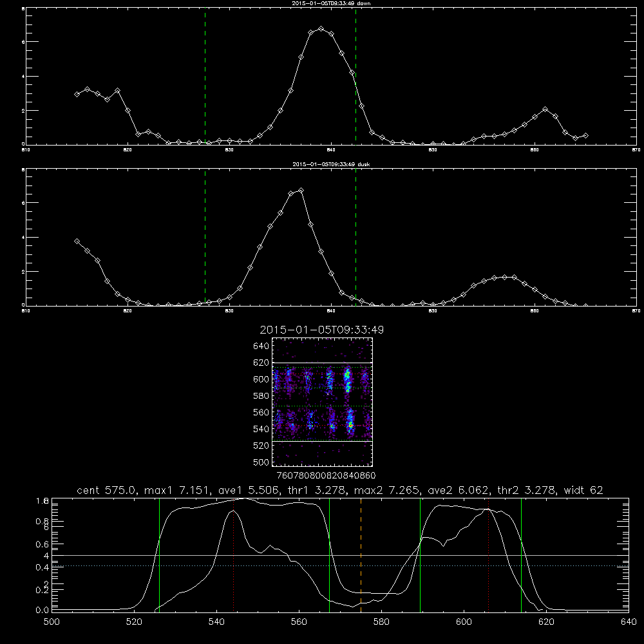
Task: Select the 'widt 62' value in stats line
Action: pos(583,490)
